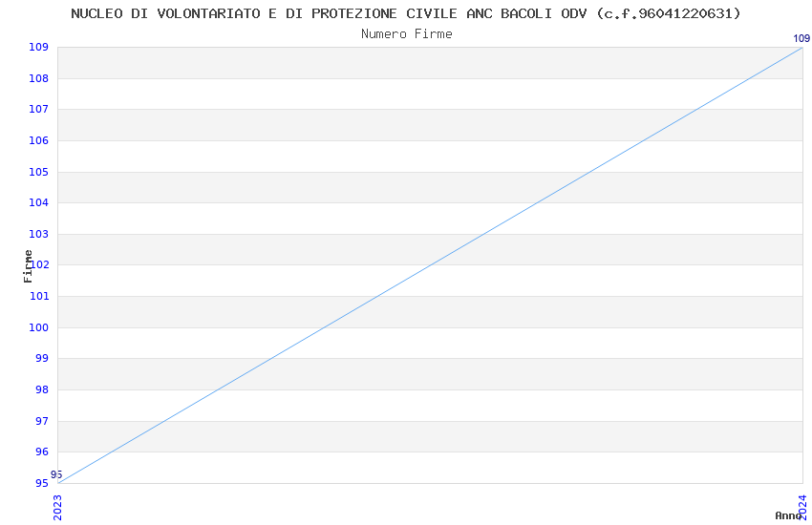Click the y-axis label 95

tap(42, 483)
